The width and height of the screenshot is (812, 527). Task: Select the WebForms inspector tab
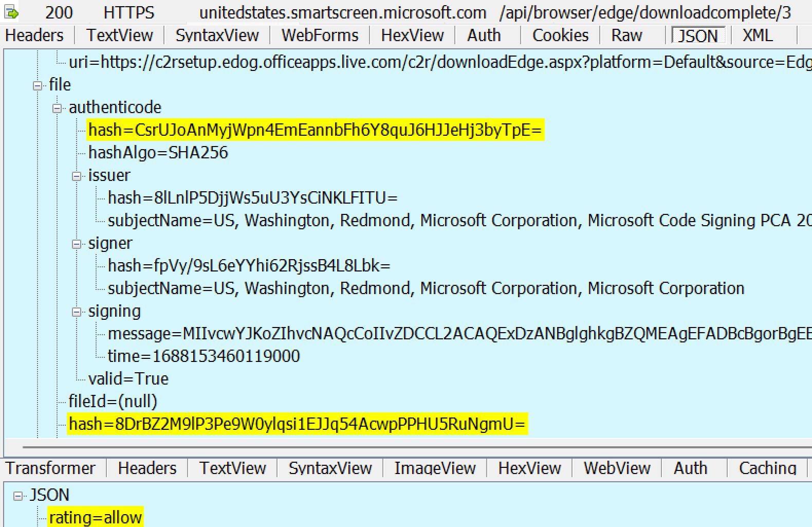[320, 35]
